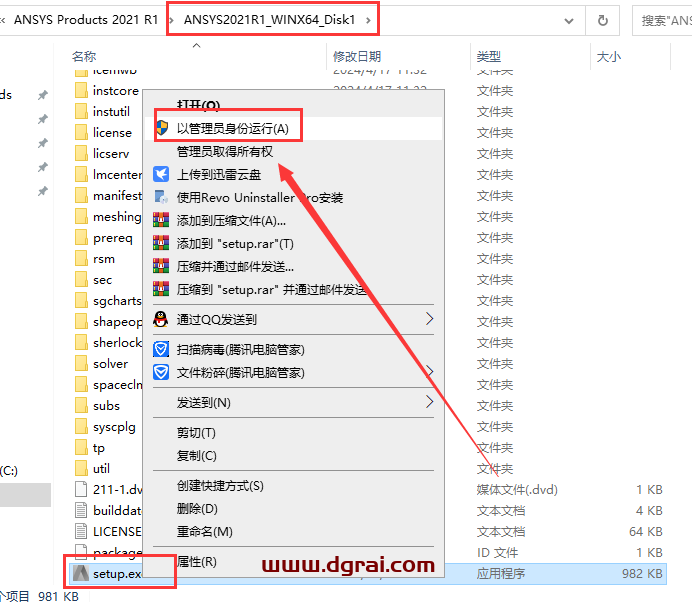Click the tp folder icon

coord(81,447)
